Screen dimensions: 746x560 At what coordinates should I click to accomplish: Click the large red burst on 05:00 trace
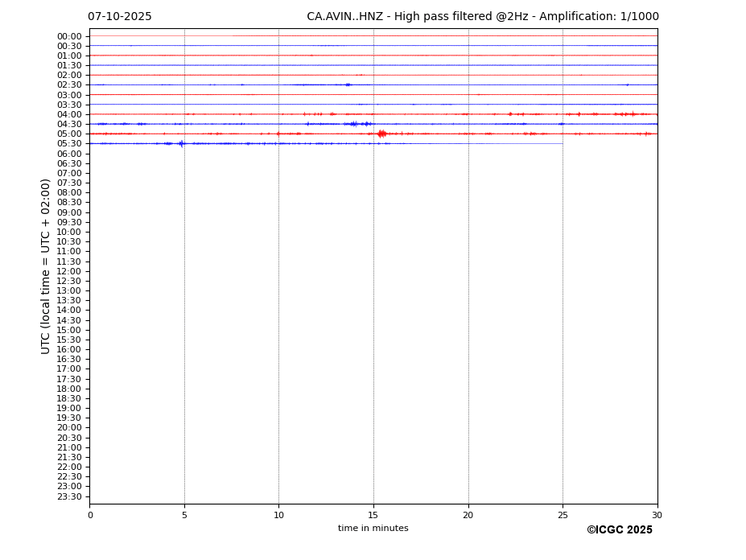pyautogui.click(x=381, y=134)
